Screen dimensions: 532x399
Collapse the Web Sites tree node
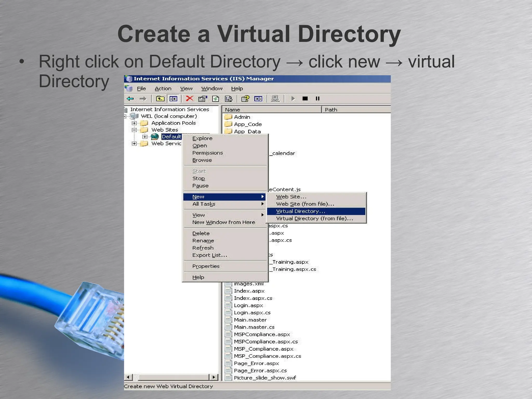click(134, 130)
